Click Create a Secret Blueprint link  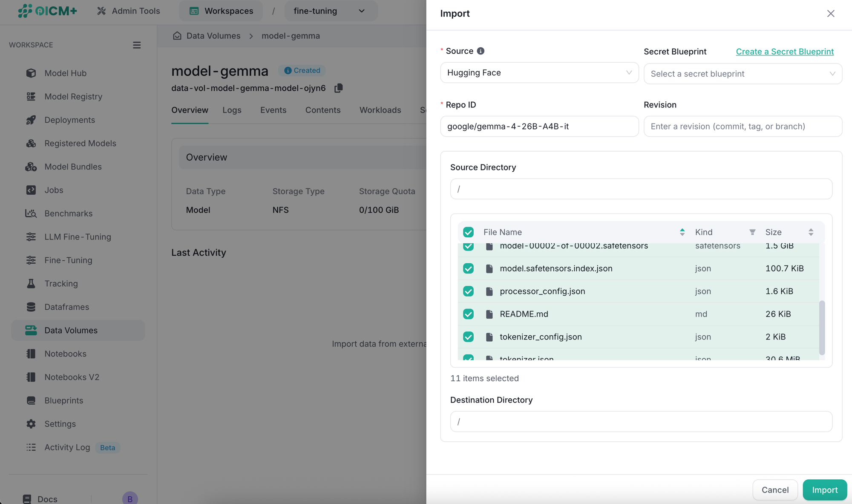pyautogui.click(x=785, y=52)
